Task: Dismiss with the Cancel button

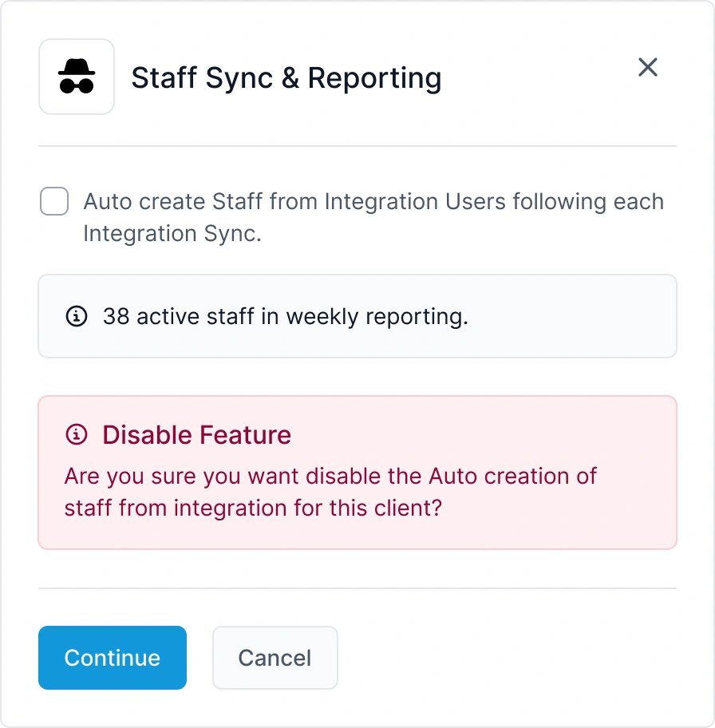Action: click(275, 658)
